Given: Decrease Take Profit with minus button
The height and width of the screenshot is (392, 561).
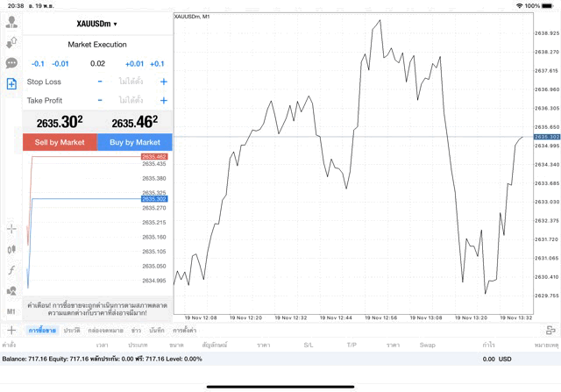Looking at the screenshot, I should [100, 100].
